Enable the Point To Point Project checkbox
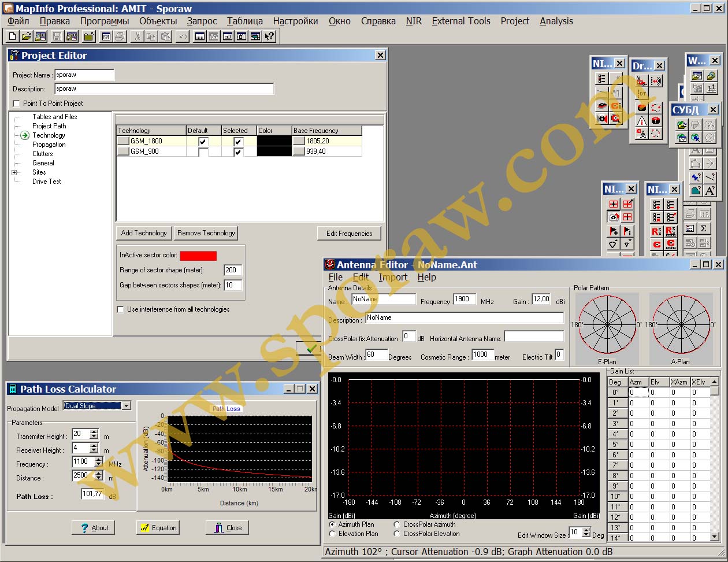This screenshot has width=728, height=562. click(16, 103)
